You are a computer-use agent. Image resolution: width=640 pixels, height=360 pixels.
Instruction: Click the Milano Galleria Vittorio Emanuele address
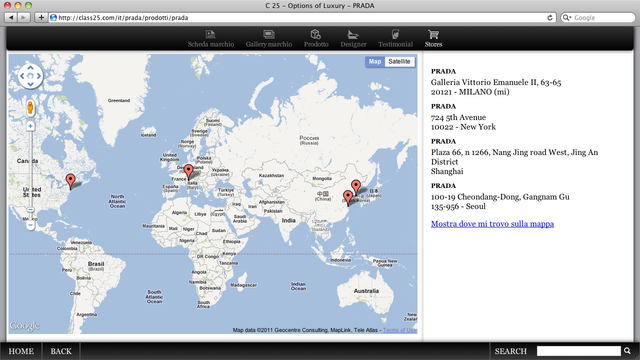496,87
